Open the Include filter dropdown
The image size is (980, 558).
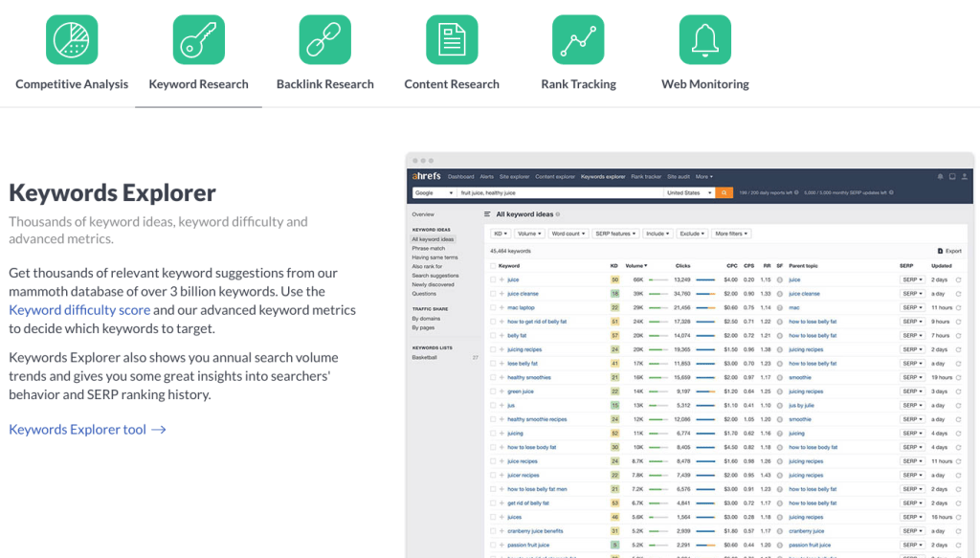click(x=657, y=234)
